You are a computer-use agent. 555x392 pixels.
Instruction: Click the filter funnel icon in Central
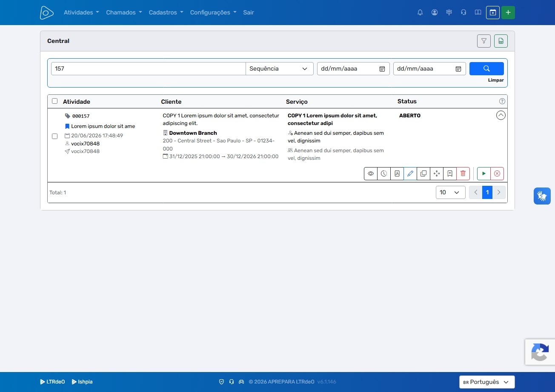pos(484,41)
